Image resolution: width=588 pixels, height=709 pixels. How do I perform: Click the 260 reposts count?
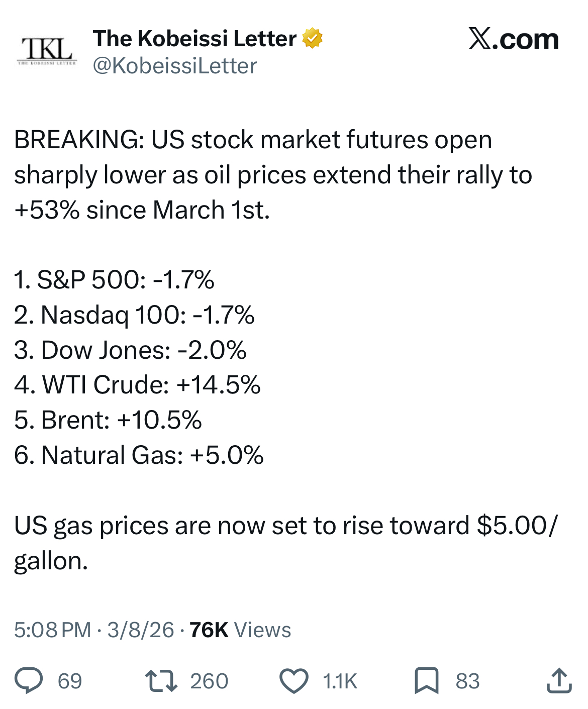209,681
